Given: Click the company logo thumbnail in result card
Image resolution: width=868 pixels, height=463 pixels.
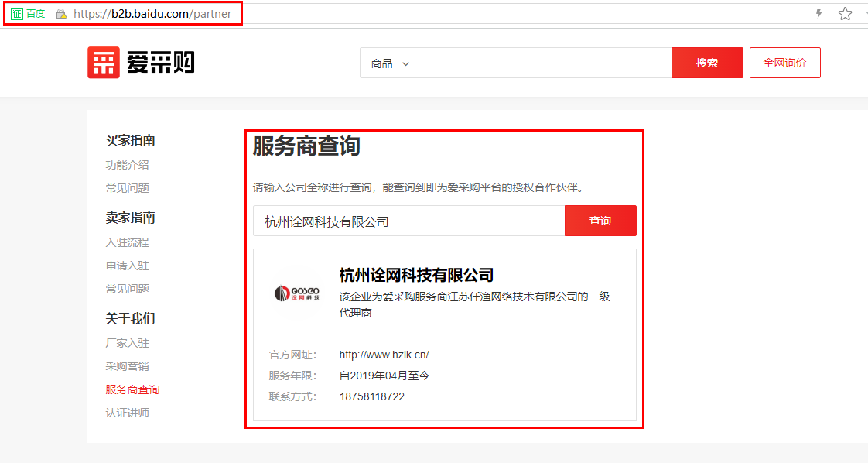Looking at the screenshot, I should 297,293.
